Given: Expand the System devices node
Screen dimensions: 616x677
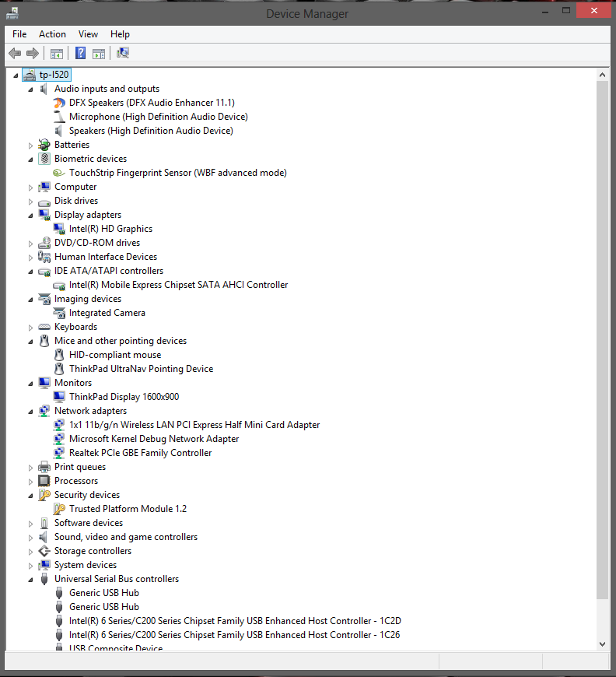Looking at the screenshot, I should pyautogui.click(x=30, y=566).
